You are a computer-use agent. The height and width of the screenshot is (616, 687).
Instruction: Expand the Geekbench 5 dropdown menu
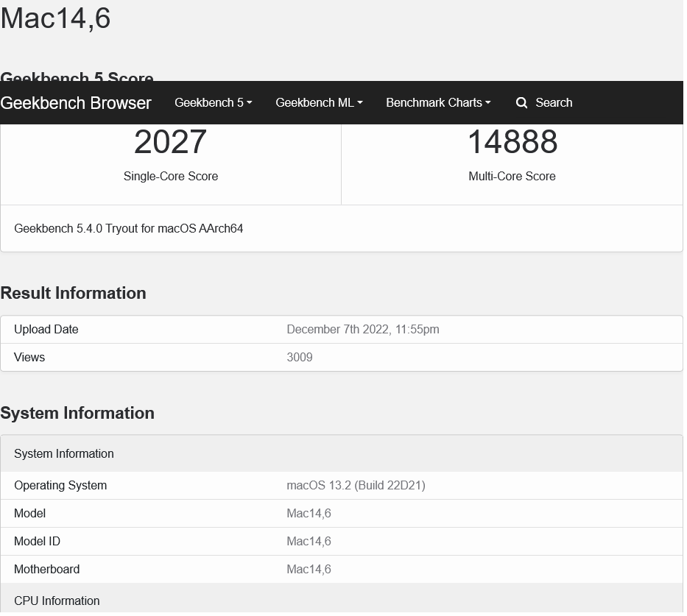click(214, 103)
